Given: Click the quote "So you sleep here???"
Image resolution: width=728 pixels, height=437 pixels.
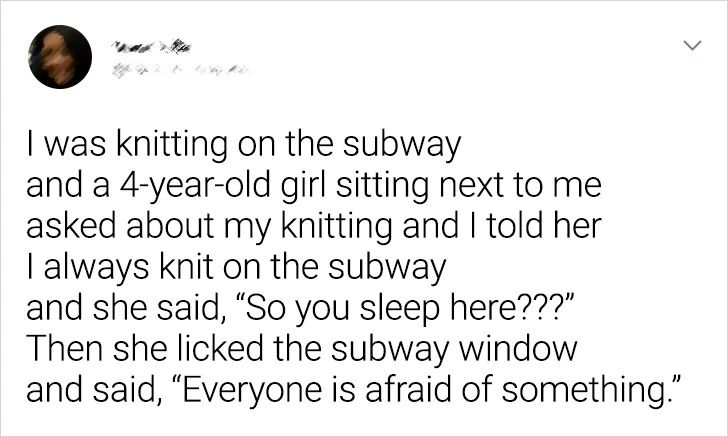Looking at the screenshot, I should pos(383,306).
